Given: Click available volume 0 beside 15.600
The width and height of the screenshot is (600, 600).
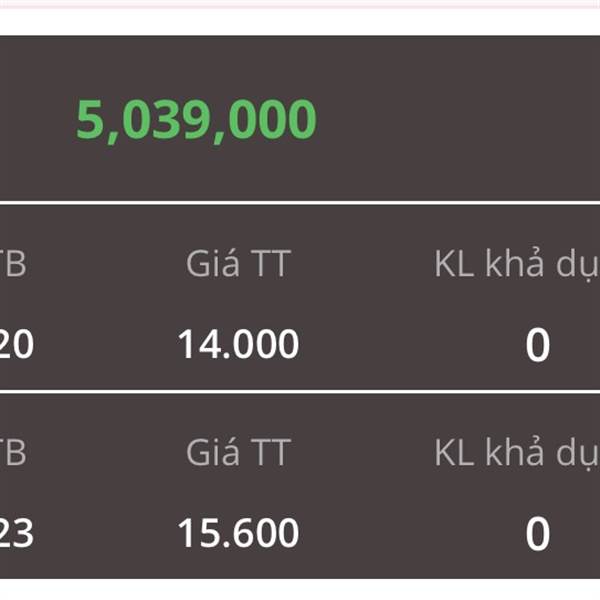Looking at the screenshot, I should coord(538,533).
